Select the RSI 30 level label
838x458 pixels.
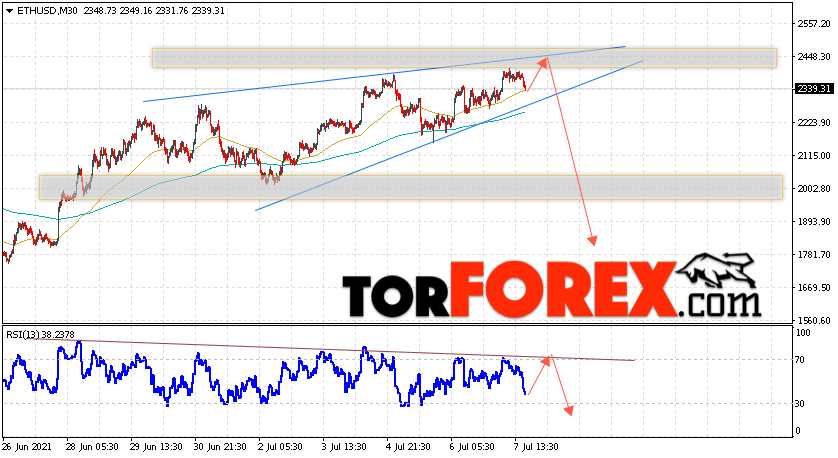pos(800,403)
